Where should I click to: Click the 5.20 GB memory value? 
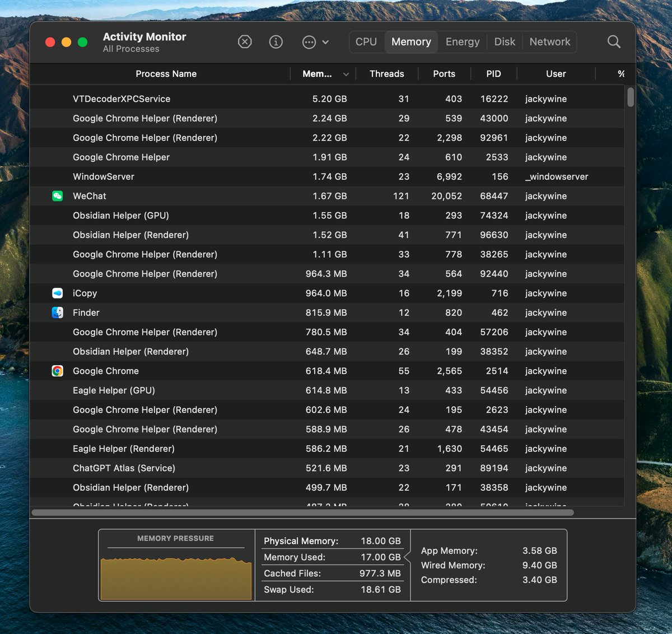329,99
